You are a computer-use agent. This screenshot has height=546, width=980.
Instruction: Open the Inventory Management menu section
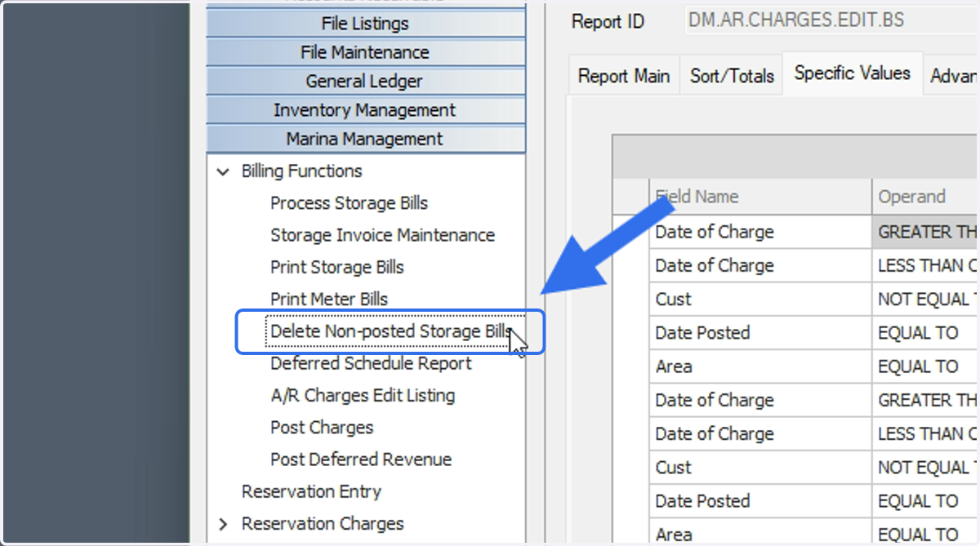coord(365,110)
